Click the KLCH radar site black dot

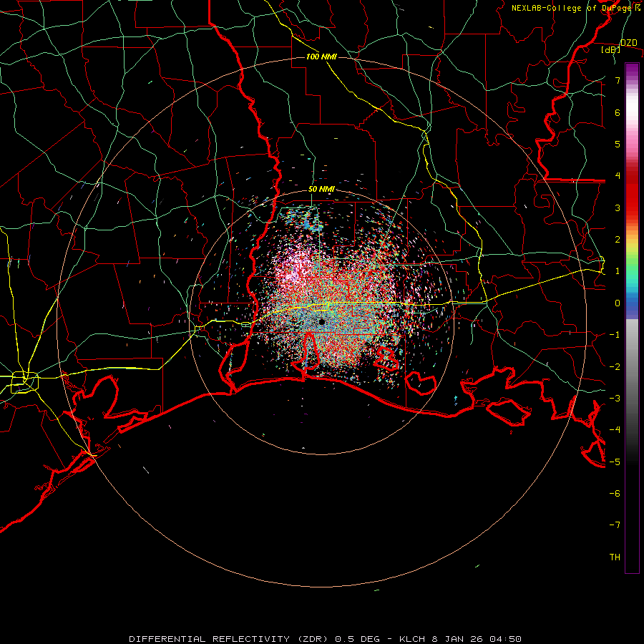(322, 322)
